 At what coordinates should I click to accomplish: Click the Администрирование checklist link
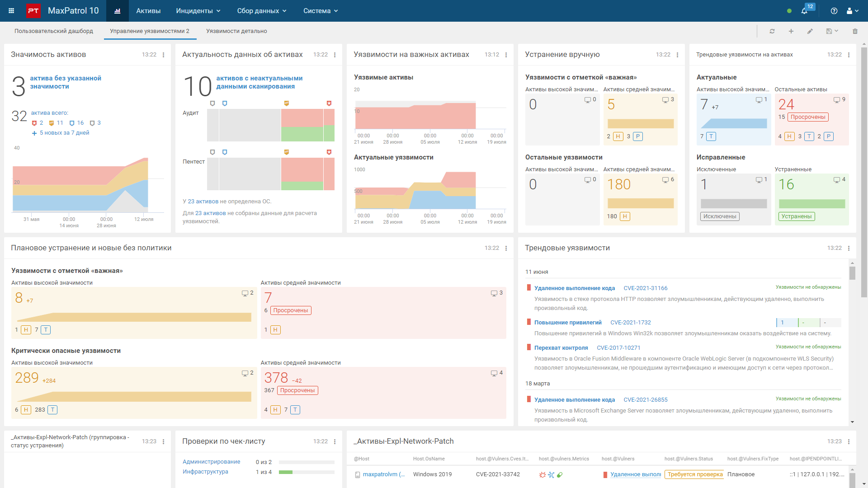[211, 462]
